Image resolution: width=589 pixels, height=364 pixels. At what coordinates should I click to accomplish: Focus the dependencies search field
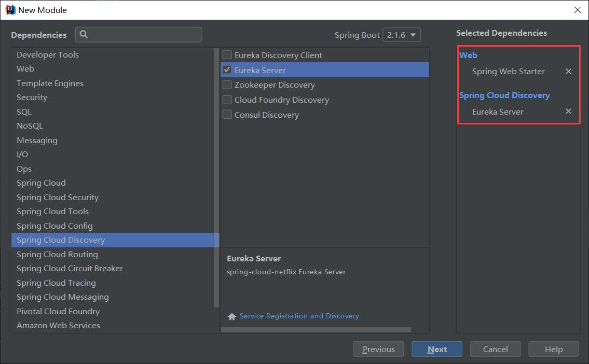tap(138, 35)
